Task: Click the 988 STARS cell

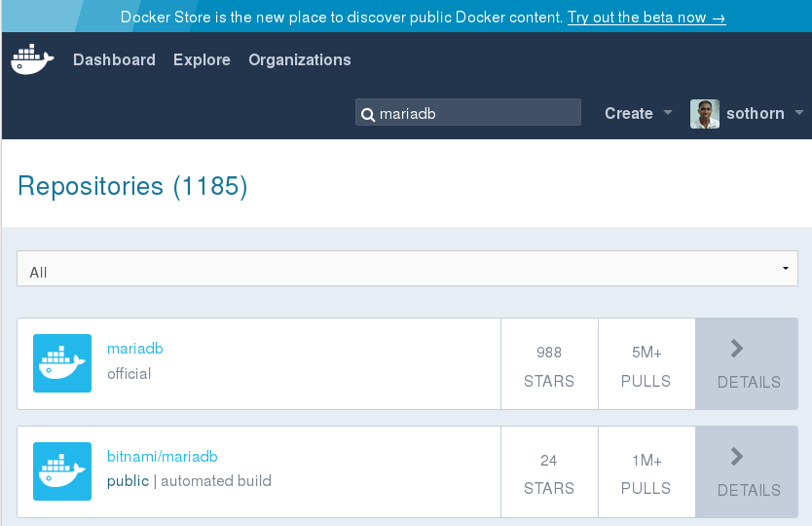Action: (549, 363)
